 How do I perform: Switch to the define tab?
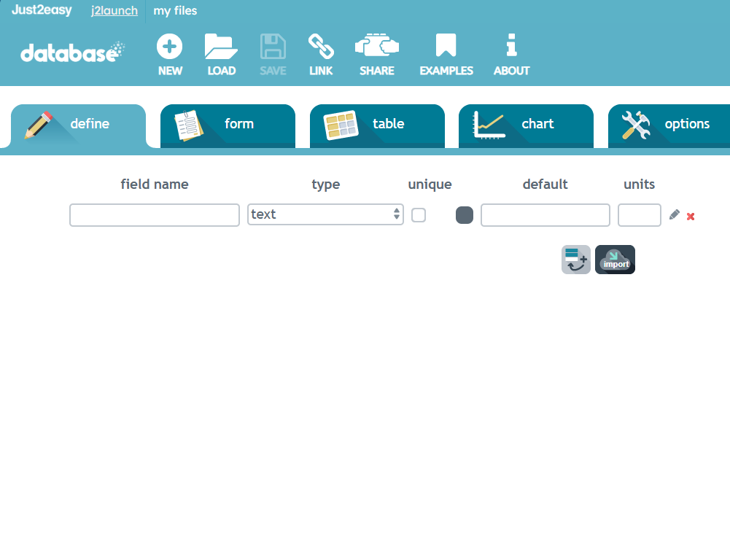pyautogui.click(x=78, y=125)
